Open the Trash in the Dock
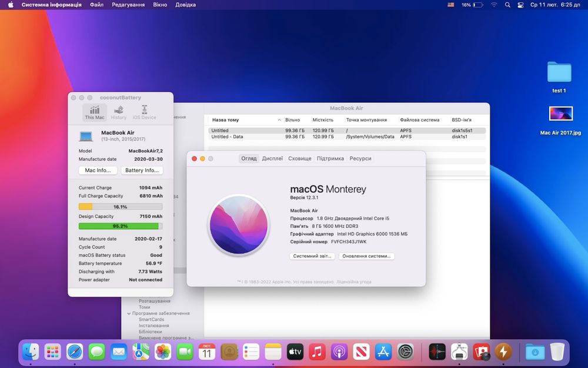588x368 pixels. (557, 352)
